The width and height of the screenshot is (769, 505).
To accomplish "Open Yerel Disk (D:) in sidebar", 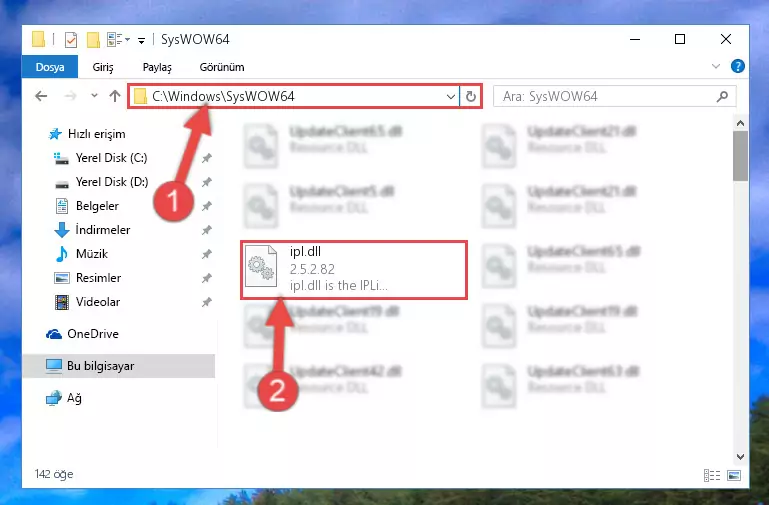I will click(101, 182).
